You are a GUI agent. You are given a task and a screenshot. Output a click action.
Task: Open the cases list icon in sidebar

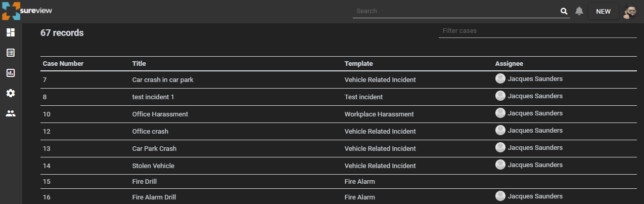[x=11, y=53]
